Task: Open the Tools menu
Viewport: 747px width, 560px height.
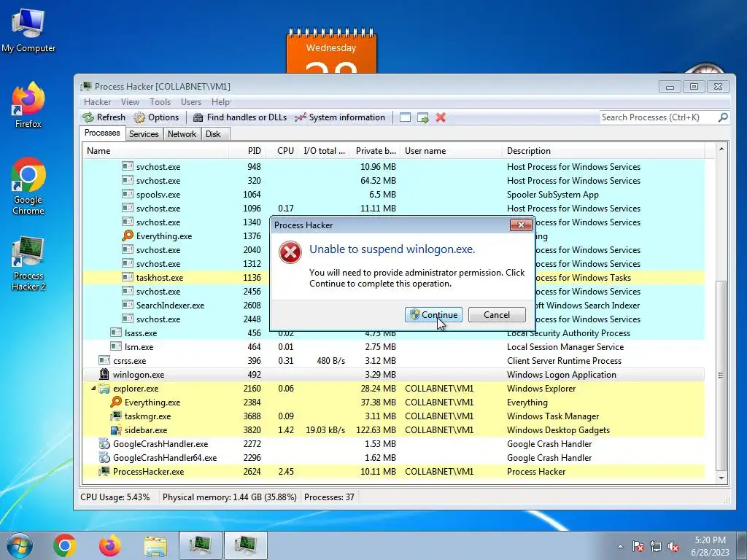Action: [160, 102]
